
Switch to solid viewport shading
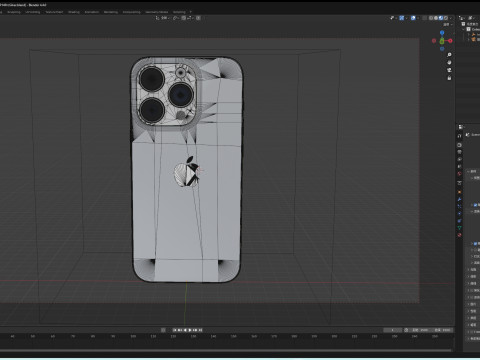[x=436, y=18]
